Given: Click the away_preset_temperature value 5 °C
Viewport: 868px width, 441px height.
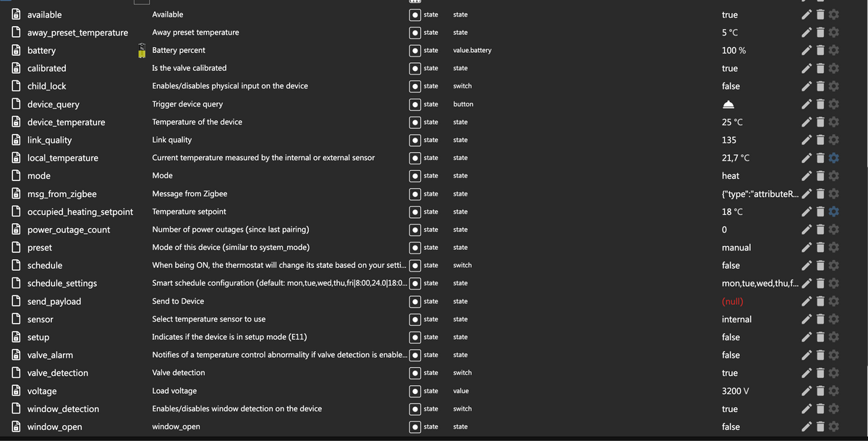Looking at the screenshot, I should [x=730, y=33].
